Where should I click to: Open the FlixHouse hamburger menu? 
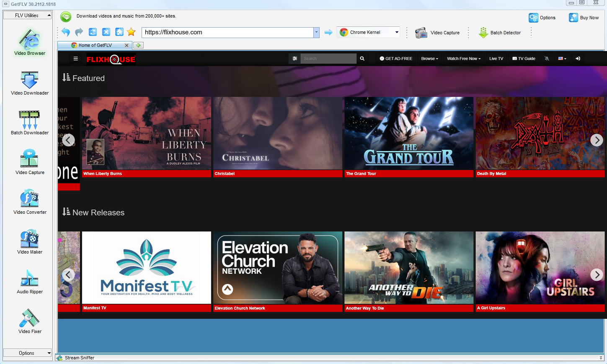(76, 59)
